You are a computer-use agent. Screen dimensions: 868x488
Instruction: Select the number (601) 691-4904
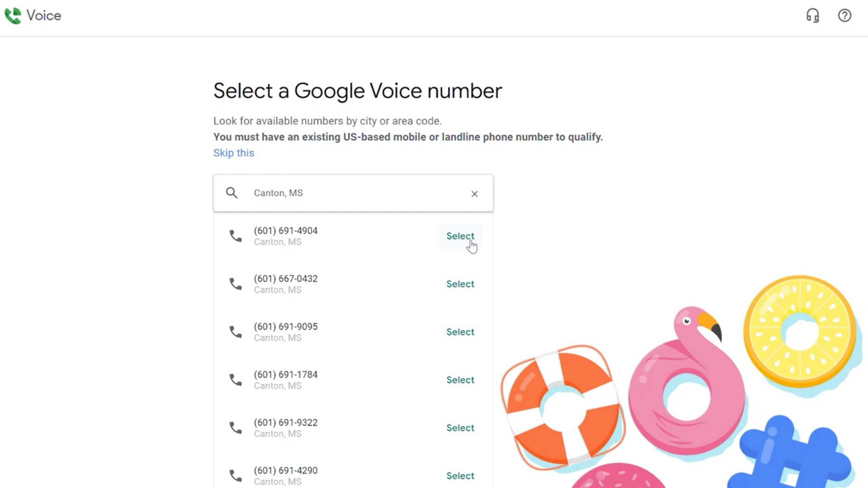point(460,236)
